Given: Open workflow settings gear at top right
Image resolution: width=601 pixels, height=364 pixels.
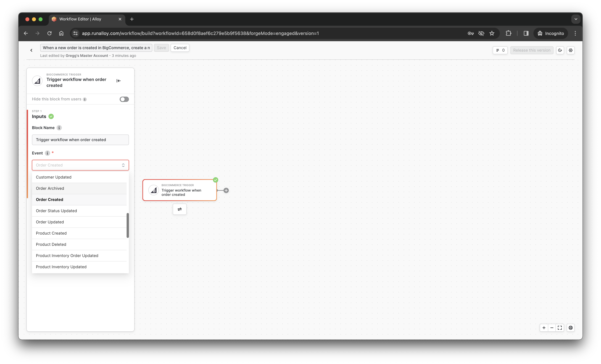Looking at the screenshot, I should click(x=571, y=50).
